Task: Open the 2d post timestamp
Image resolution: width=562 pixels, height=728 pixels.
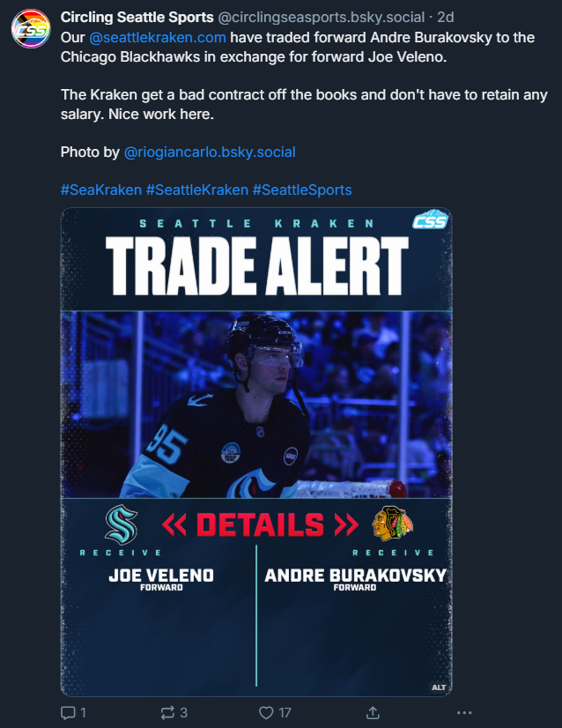Action: 446,17
